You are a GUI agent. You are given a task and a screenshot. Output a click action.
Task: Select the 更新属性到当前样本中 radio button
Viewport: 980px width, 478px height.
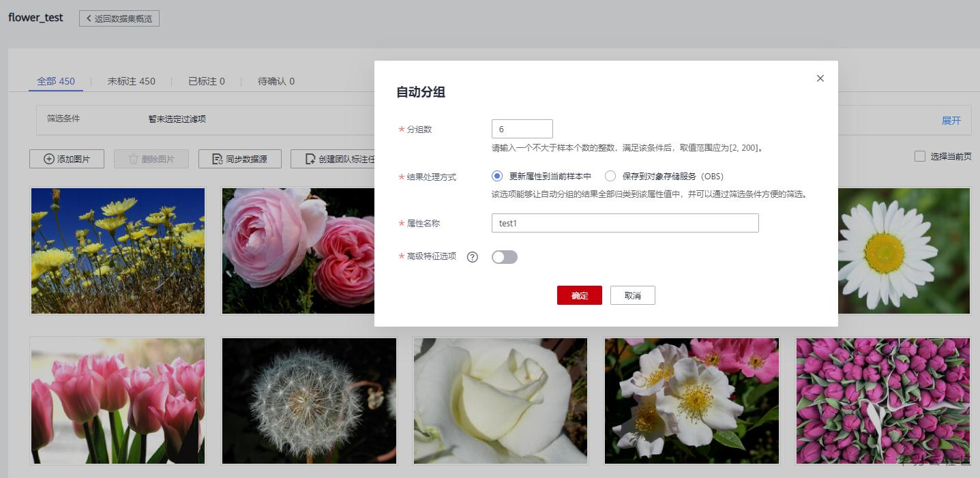click(497, 176)
